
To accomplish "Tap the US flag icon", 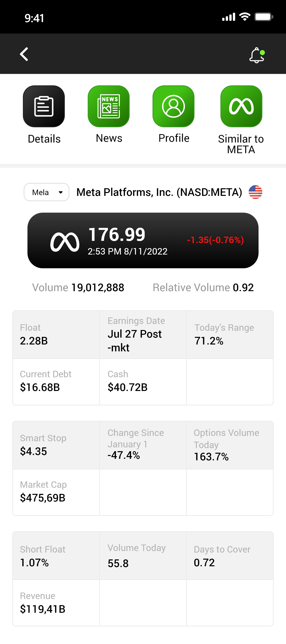I will coord(255,192).
